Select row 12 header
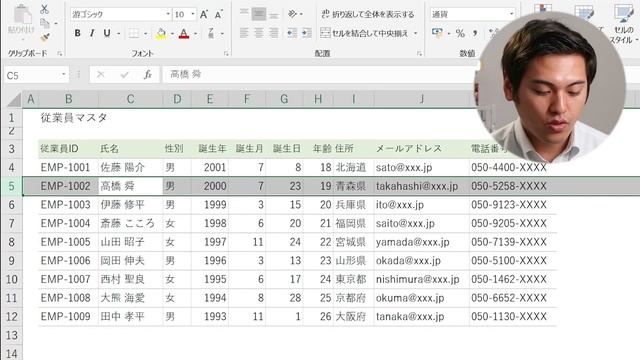The height and width of the screenshot is (360, 640). pyautogui.click(x=11, y=316)
